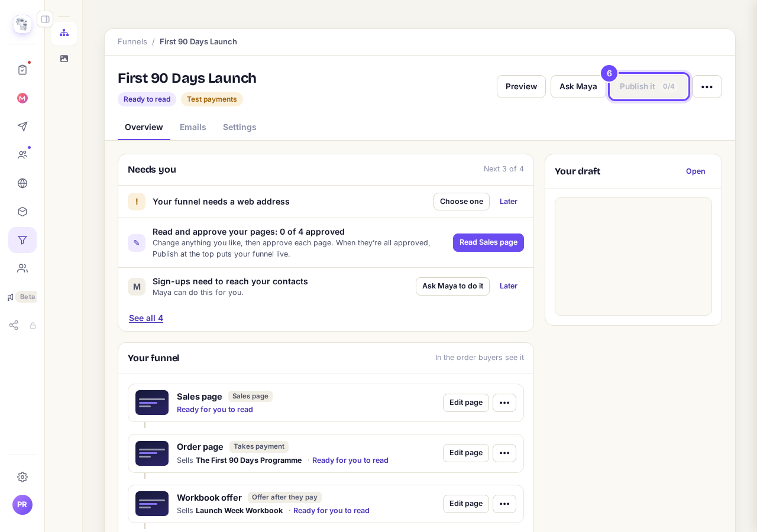Open Maya assistant from the sidebar
Image resolution: width=757 pixels, height=532 pixels.
pos(22,98)
